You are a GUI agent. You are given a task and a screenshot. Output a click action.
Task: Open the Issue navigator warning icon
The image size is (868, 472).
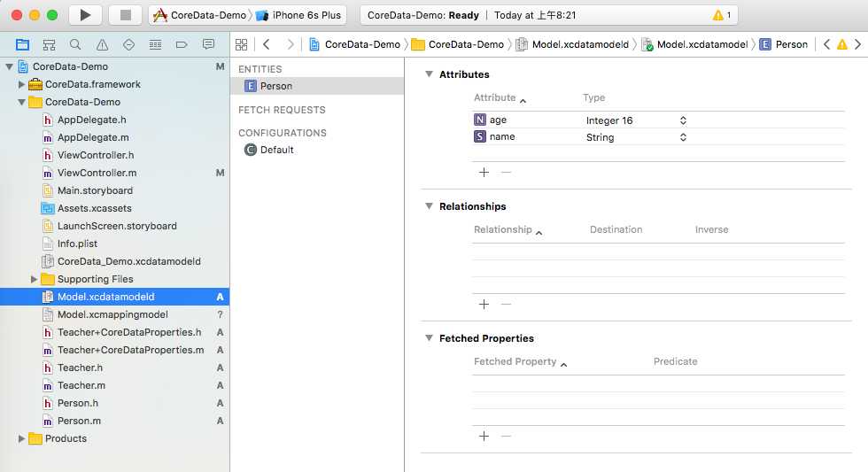102,45
